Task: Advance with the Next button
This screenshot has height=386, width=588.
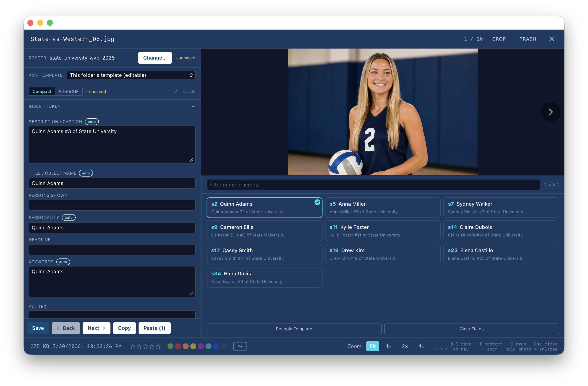Action: pyautogui.click(x=96, y=328)
